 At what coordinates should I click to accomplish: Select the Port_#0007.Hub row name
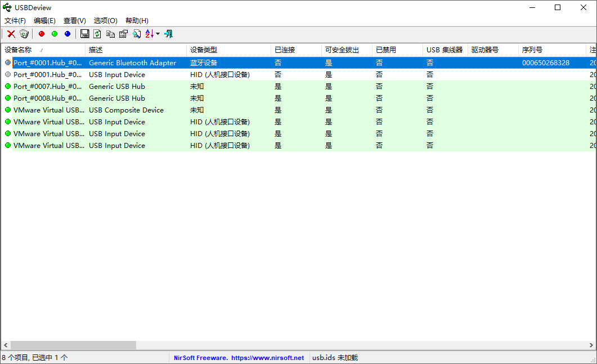[48, 87]
